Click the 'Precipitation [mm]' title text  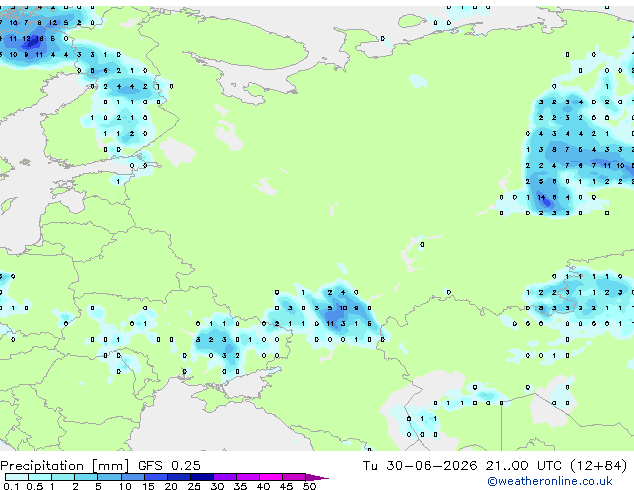pos(65,466)
